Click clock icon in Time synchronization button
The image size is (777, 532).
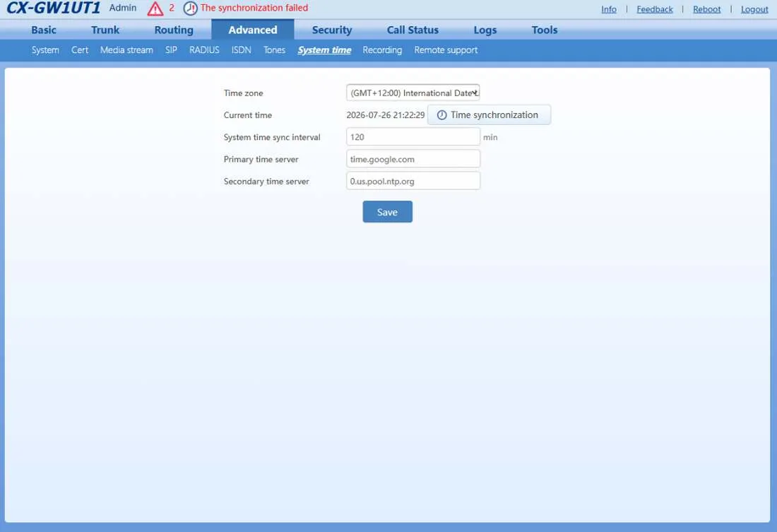(x=441, y=115)
